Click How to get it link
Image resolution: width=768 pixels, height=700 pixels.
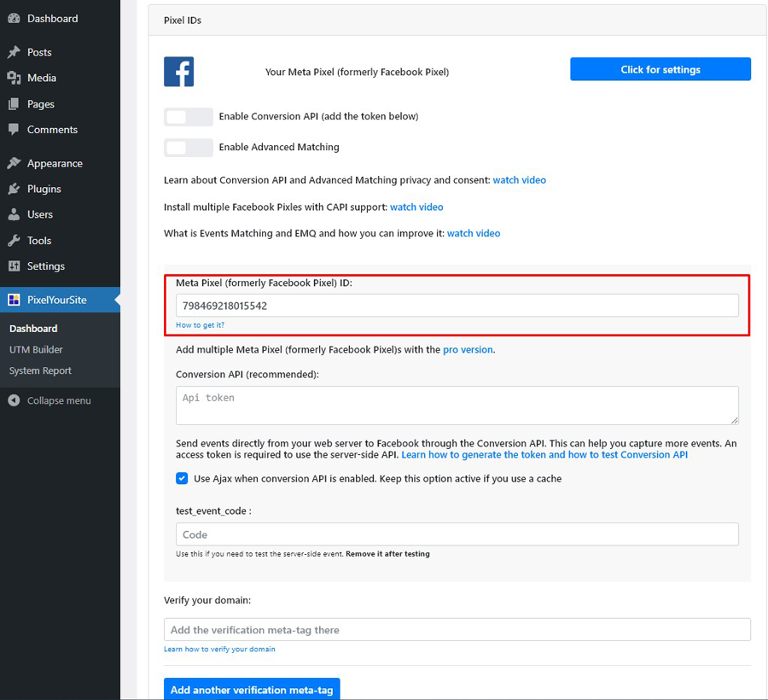point(200,324)
